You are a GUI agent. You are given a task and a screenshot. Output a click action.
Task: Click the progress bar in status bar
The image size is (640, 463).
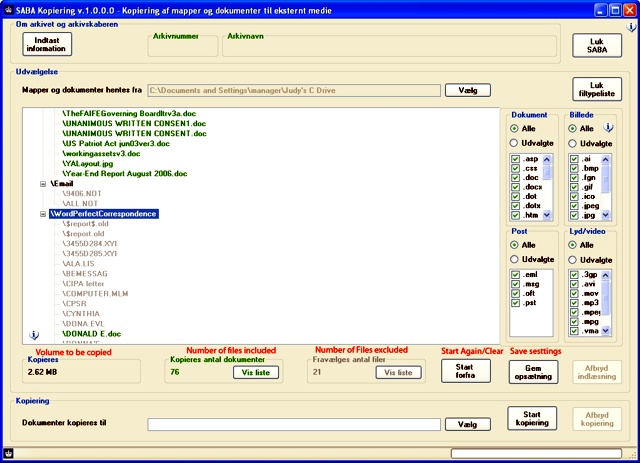click(x=536, y=453)
